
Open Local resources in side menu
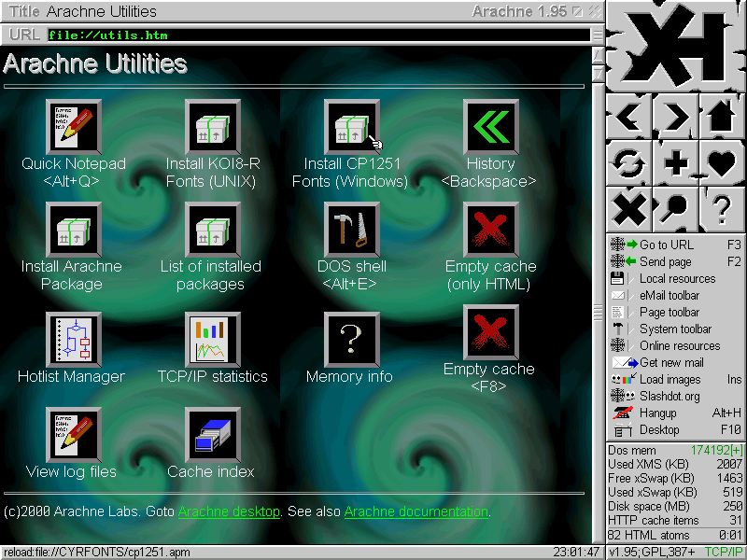[x=675, y=278]
